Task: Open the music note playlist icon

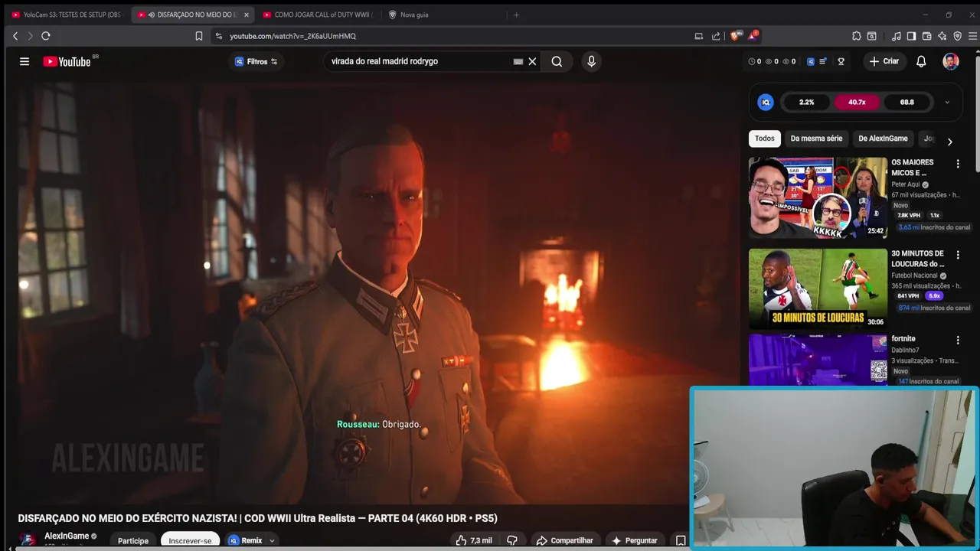Action: 897,36
